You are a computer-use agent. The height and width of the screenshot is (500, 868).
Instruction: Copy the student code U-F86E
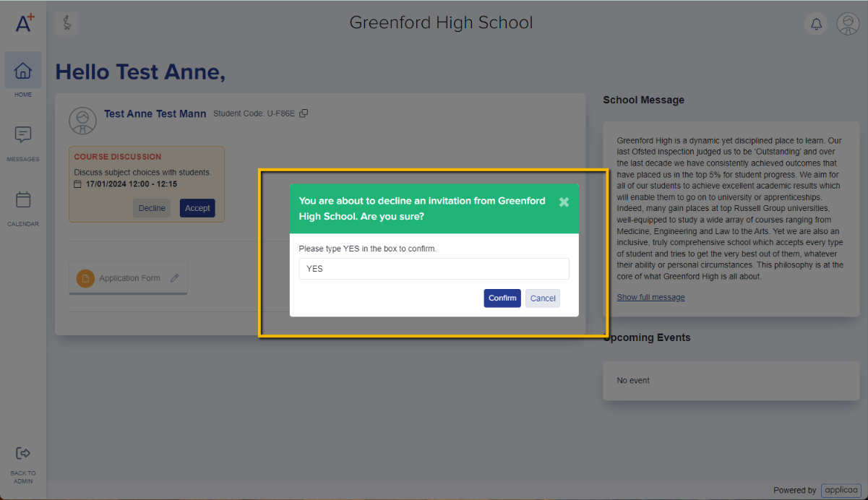[x=304, y=113]
